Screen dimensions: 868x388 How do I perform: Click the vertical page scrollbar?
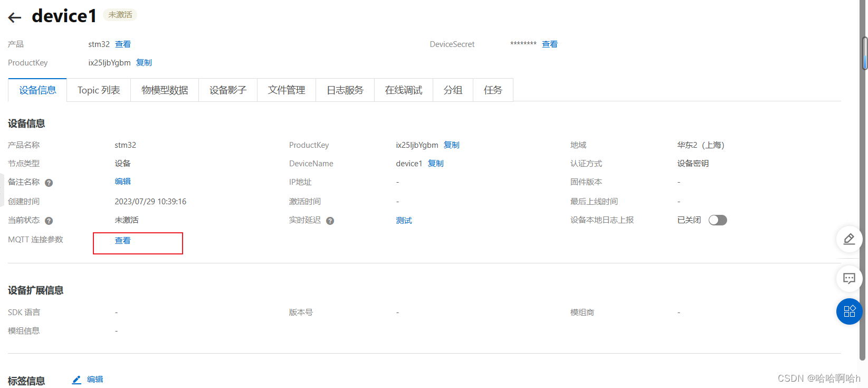coord(864,53)
